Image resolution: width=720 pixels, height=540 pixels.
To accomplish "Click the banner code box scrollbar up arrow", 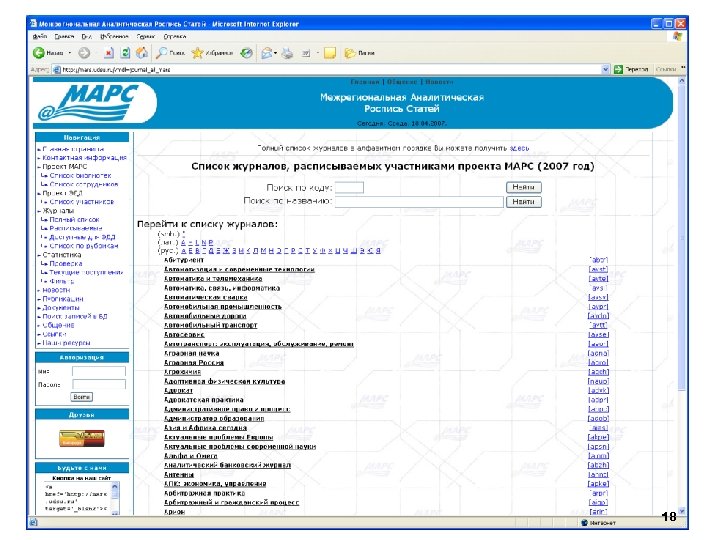I will point(115,486).
